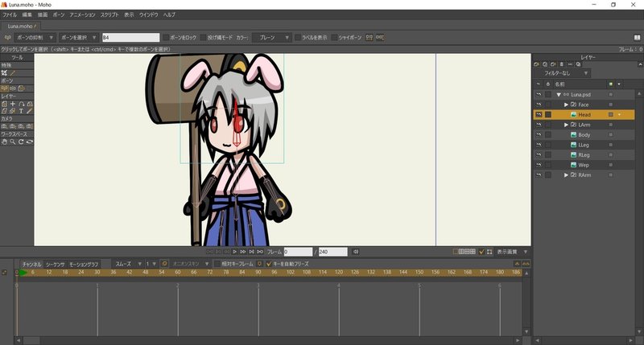The height and width of the screenshot is (345, 644).
Task: Select the Select Bone tool in Bone tools
Action: click(5, 88)
